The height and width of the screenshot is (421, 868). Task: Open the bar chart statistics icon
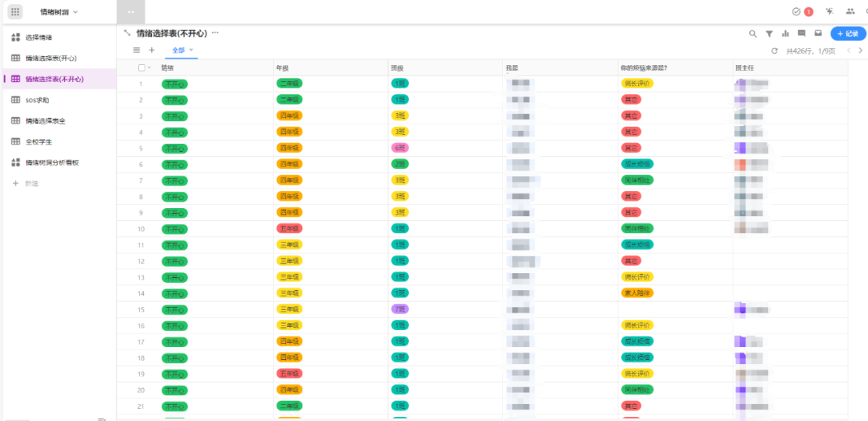(x=785, y=34)
